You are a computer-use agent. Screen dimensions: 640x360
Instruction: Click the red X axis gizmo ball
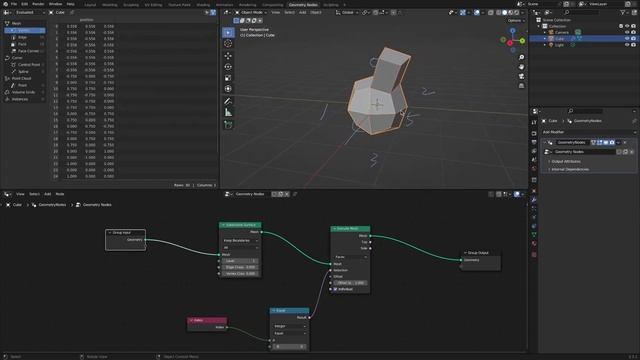point(510,43)
